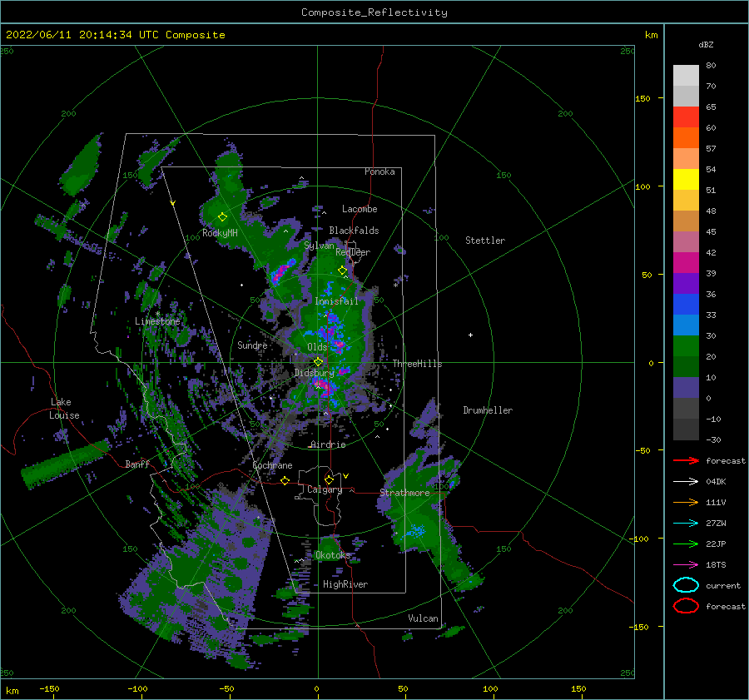Viewport: 749px width, 700px height.
Task: Select the light gray 80–70 dBZ swatch
Action: 686,75
